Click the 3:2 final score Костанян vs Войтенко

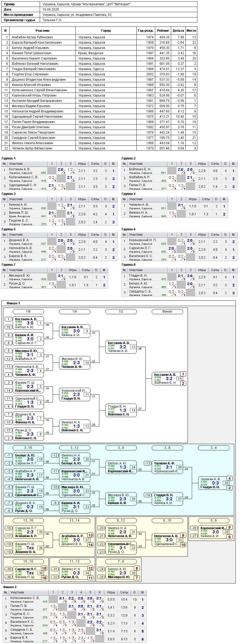(x=169, y=379)
